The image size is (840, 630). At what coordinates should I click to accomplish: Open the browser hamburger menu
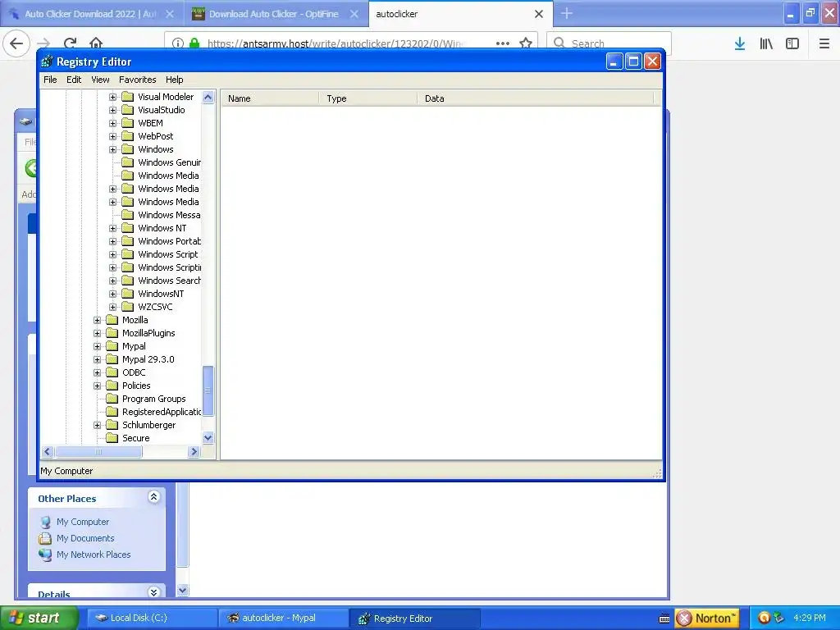coord(824,43)
